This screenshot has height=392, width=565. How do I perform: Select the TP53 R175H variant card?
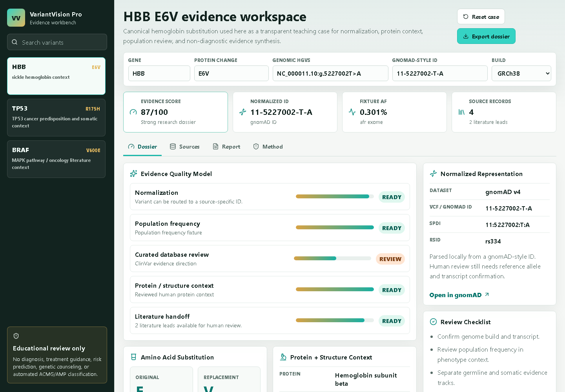(56, 118)
